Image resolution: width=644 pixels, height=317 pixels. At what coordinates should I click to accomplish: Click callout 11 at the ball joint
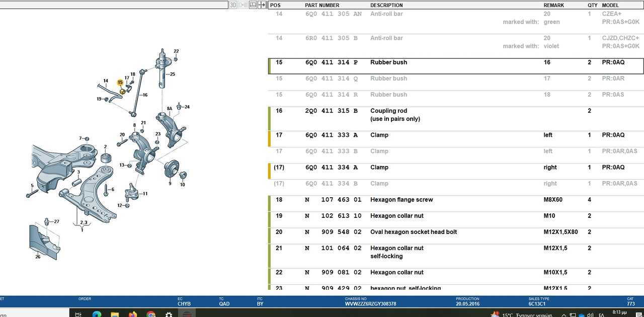(145, 194)
